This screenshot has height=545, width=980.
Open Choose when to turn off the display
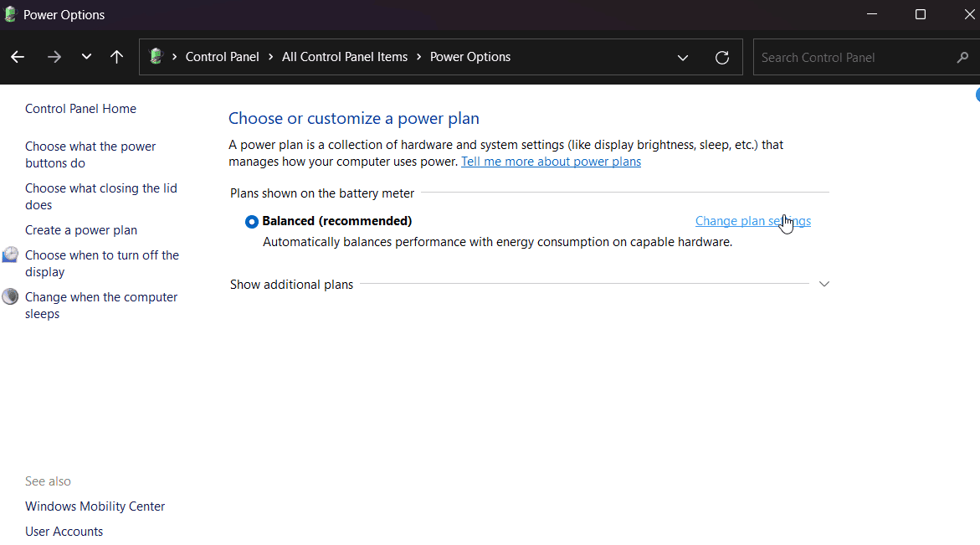point(102,263)
